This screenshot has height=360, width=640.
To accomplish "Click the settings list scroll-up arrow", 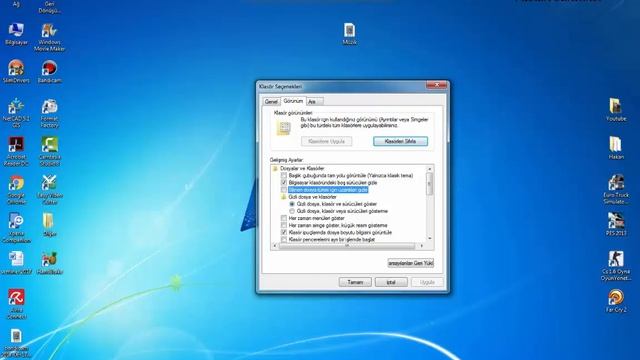I will [x=429, y=169].
